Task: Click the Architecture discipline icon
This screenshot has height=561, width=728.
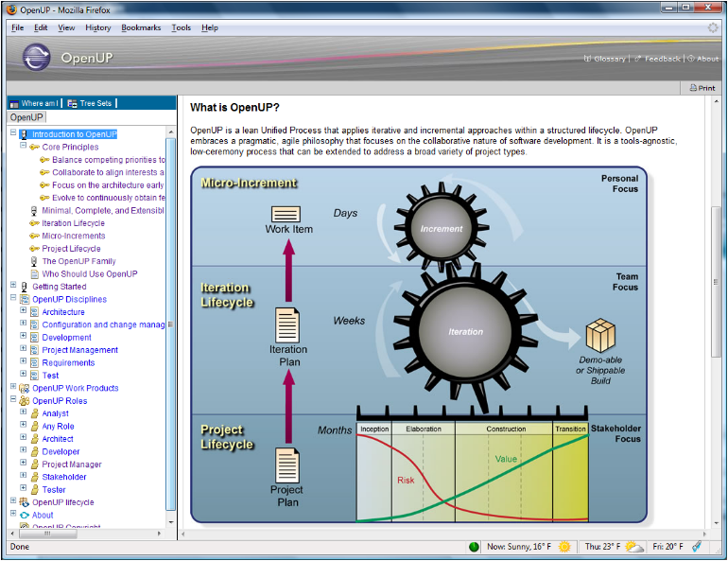Action: (x=34, y=312)
